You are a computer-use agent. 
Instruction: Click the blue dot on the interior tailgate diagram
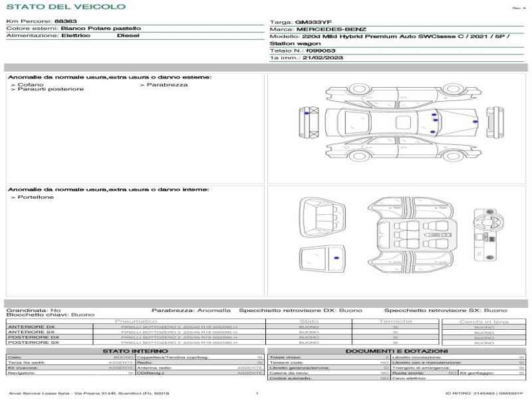coord(336,257)
